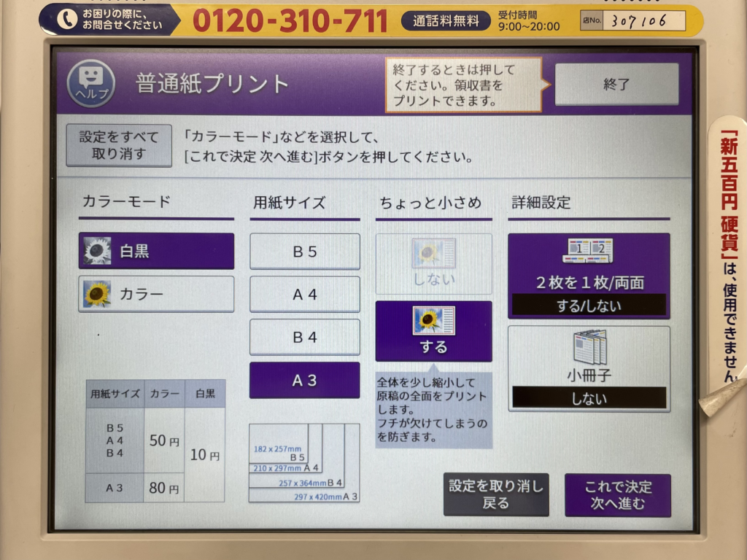Select B5 paper size

coord(304,252)
